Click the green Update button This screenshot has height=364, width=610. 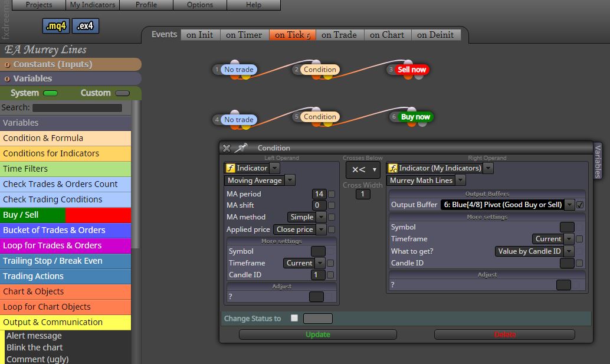pos(318,335)
